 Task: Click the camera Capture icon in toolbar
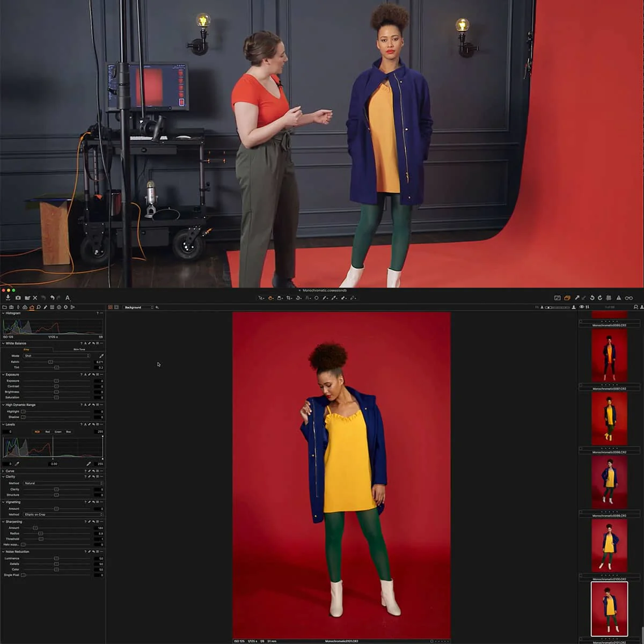[x=18, y=298]
